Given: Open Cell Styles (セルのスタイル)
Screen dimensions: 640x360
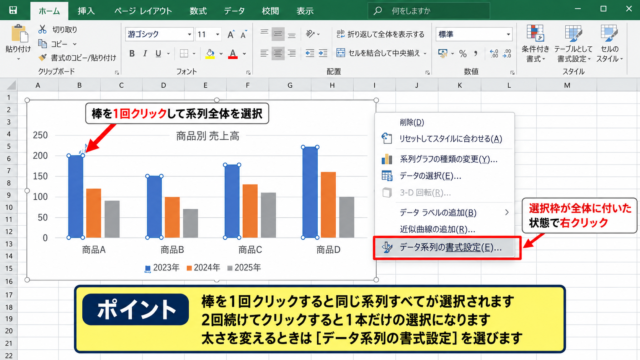Looking at the screenshot, I should (x=609, y=43).
